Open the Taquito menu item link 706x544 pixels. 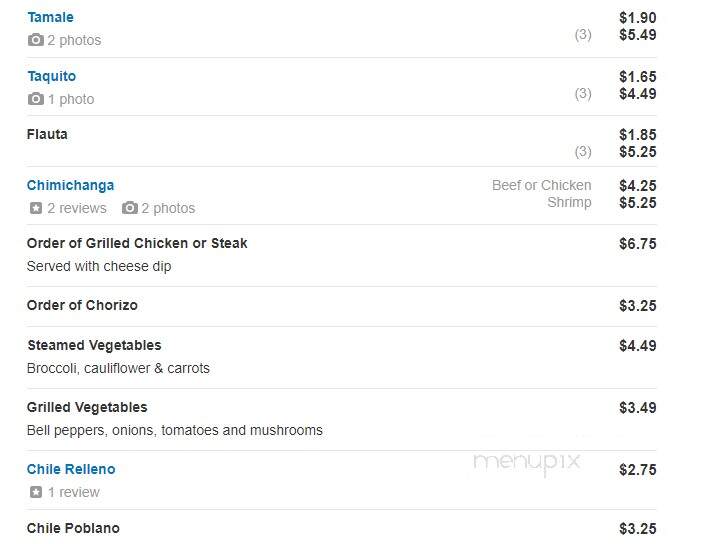[51, 76]
